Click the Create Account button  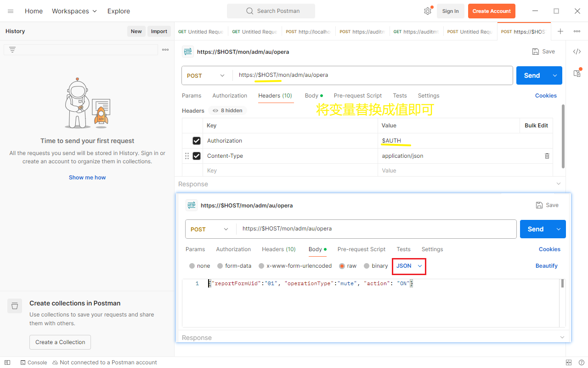coord(492,11)
